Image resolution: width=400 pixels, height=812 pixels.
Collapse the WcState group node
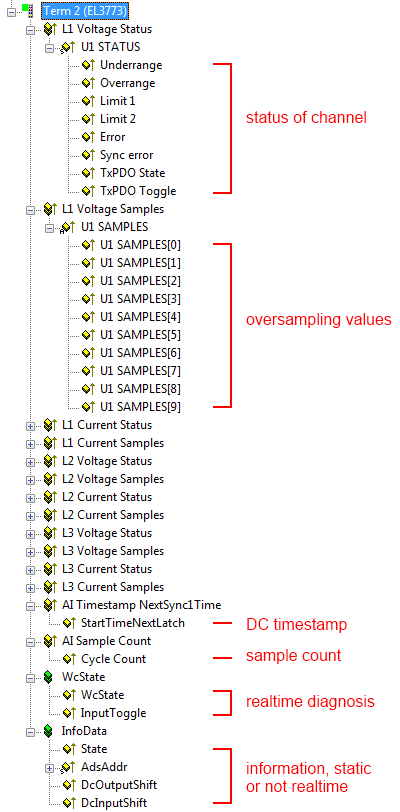coord(30,677)
